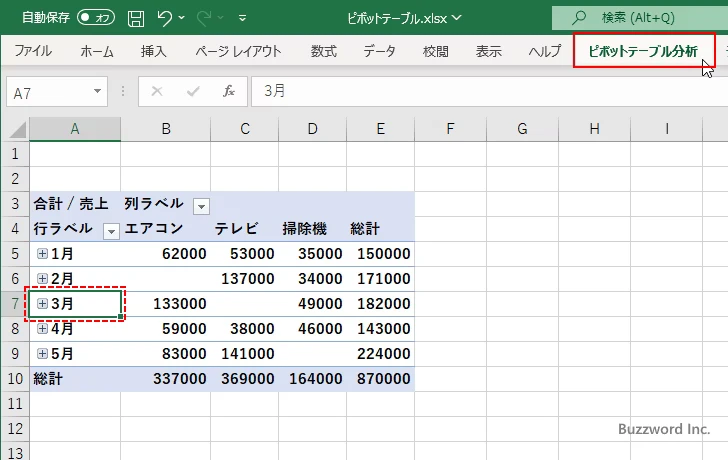This screenshot has height=460, width=728.
Task: Click the Select All corner triangle
Action: tap(16, 129)
